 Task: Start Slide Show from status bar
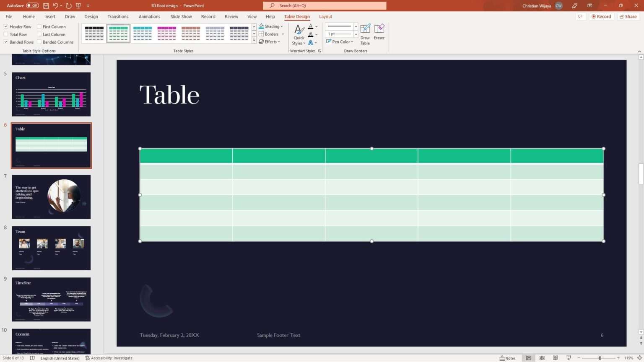[569, 358]
